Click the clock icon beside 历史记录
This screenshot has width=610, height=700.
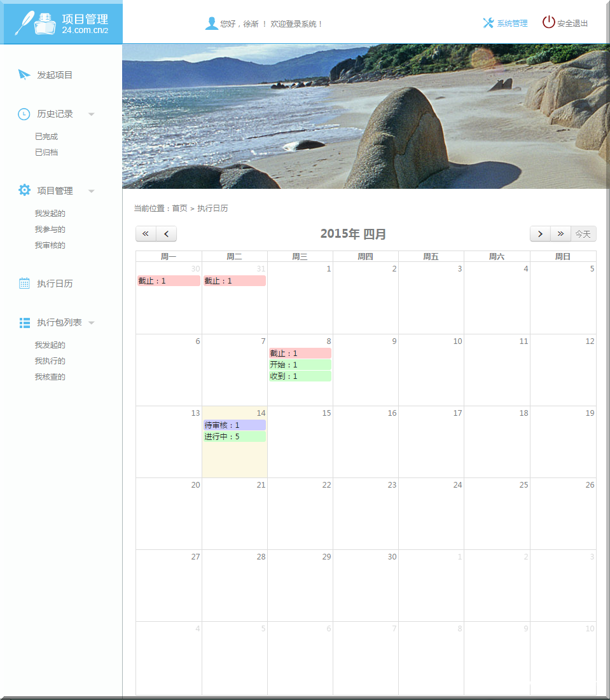[x=24, y=114]
